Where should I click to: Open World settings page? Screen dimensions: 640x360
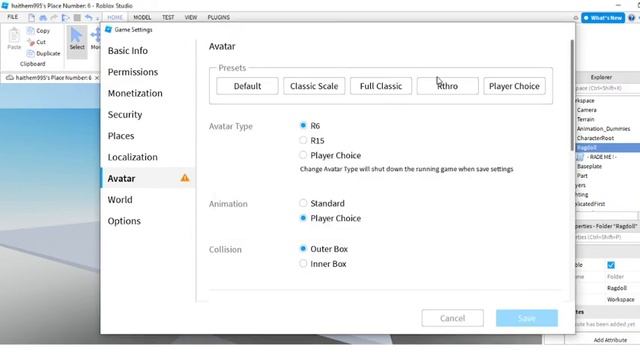pos(120,200)
